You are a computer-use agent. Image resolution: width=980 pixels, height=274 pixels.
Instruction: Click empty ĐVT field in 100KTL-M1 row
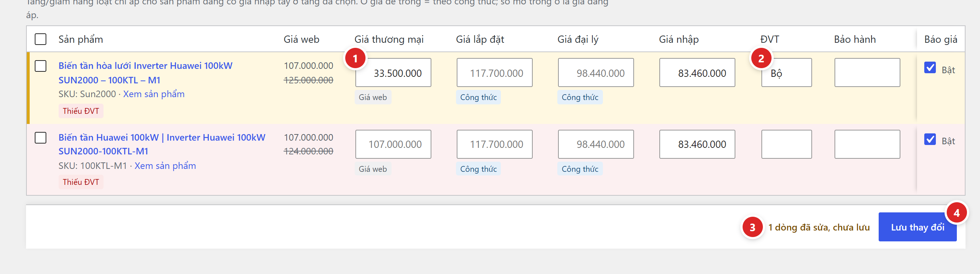(786, 144)
